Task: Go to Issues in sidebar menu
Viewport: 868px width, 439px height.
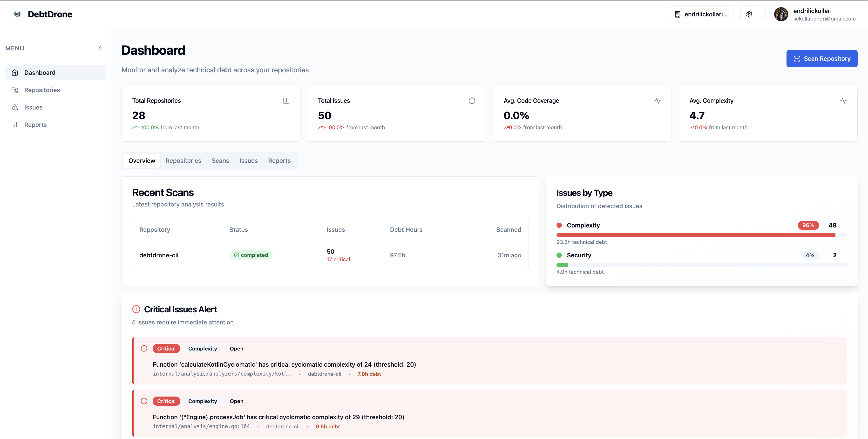Action: click(55, 107)
